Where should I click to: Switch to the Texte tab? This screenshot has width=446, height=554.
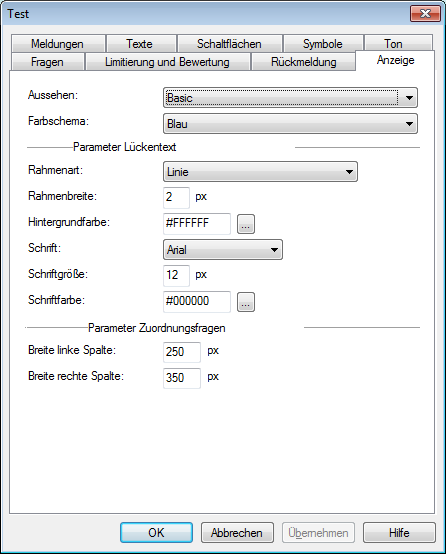click(x=141, y=44)
